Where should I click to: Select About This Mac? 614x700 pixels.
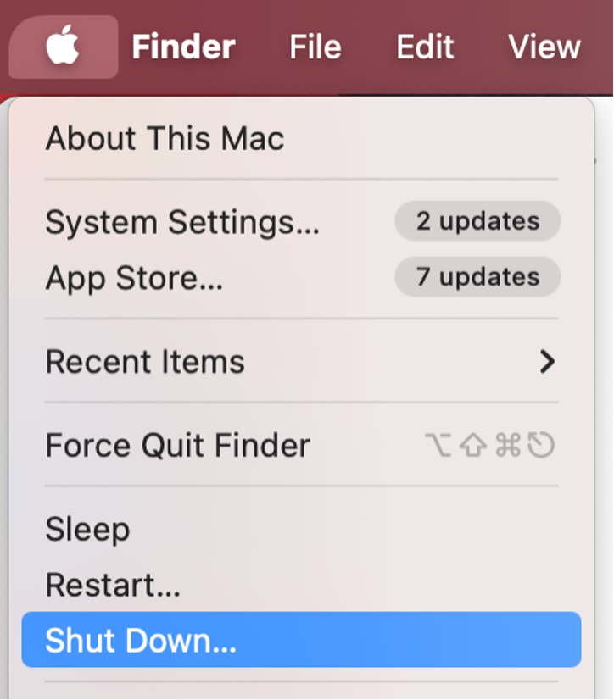point(165,138)
